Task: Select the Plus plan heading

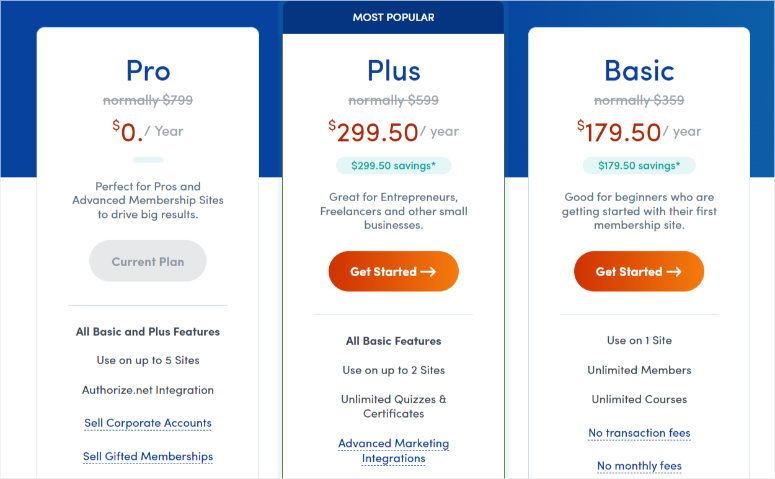Action: point(393,71)
